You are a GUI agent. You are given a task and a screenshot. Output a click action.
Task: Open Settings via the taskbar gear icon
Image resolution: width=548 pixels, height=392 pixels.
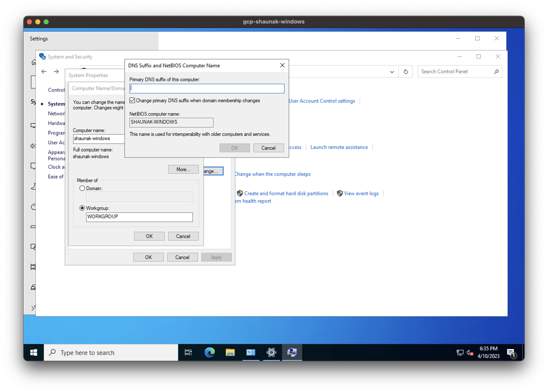271,352
